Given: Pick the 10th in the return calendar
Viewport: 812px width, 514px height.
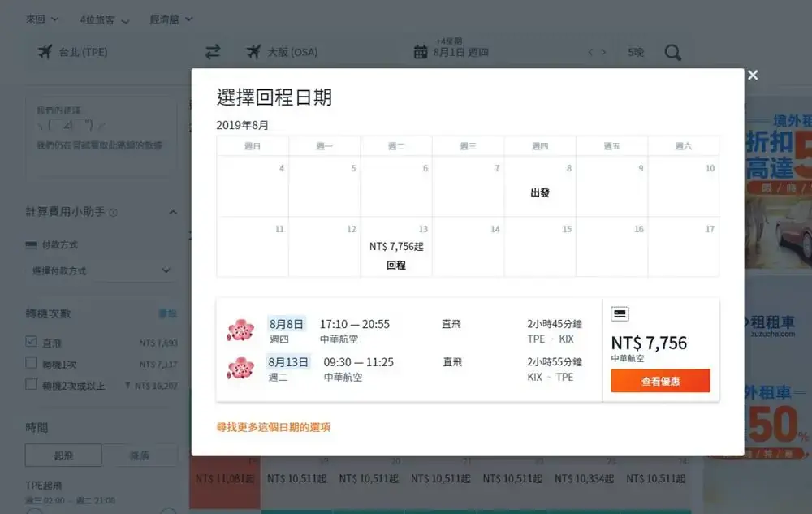Looking at the screenshot, I should (684, 186).
